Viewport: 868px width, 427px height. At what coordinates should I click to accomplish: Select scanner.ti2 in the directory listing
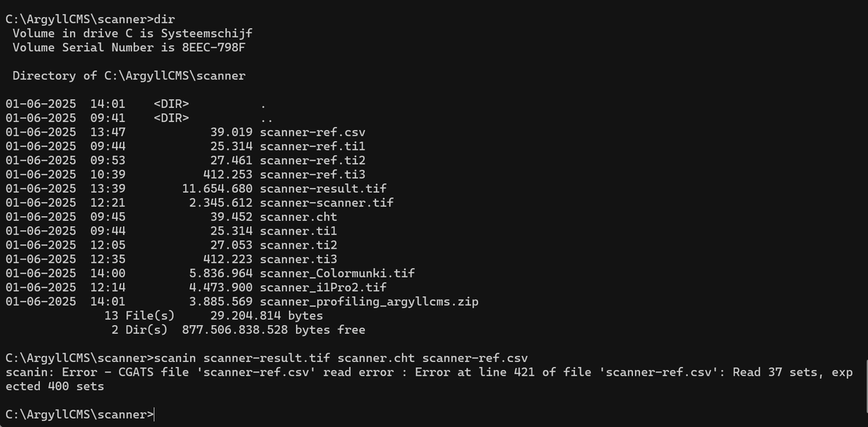click(298, 245)
